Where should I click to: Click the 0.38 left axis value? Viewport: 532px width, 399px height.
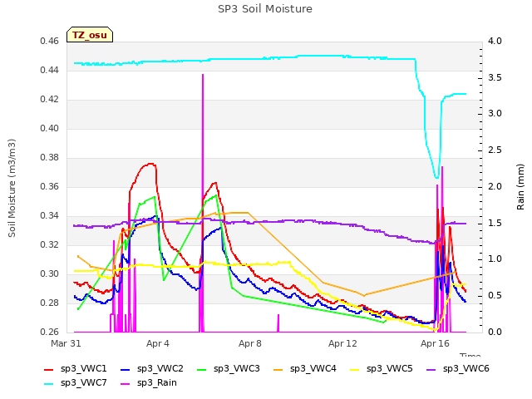click(x=50, y=158)
